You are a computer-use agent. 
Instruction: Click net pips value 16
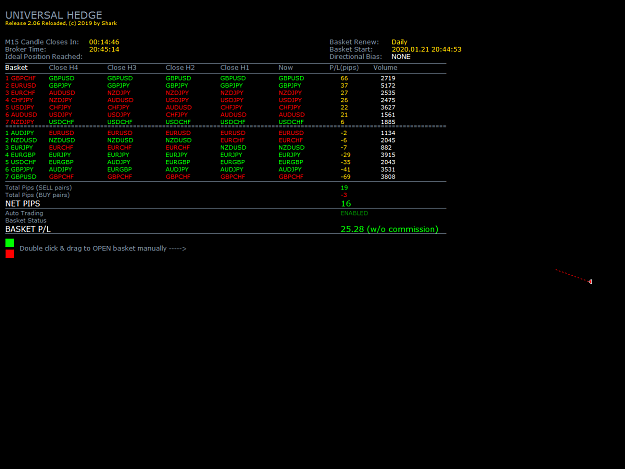pos(346,204)
